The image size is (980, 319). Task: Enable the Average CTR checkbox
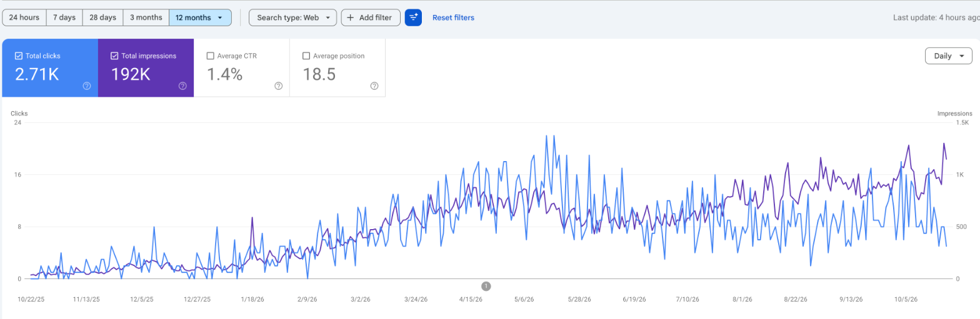pos(211,56)
